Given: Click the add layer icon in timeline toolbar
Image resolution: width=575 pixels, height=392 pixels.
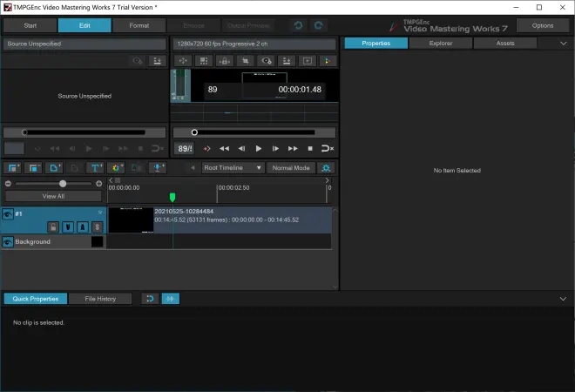Looking at the screenshot, I should click(14, 168).
